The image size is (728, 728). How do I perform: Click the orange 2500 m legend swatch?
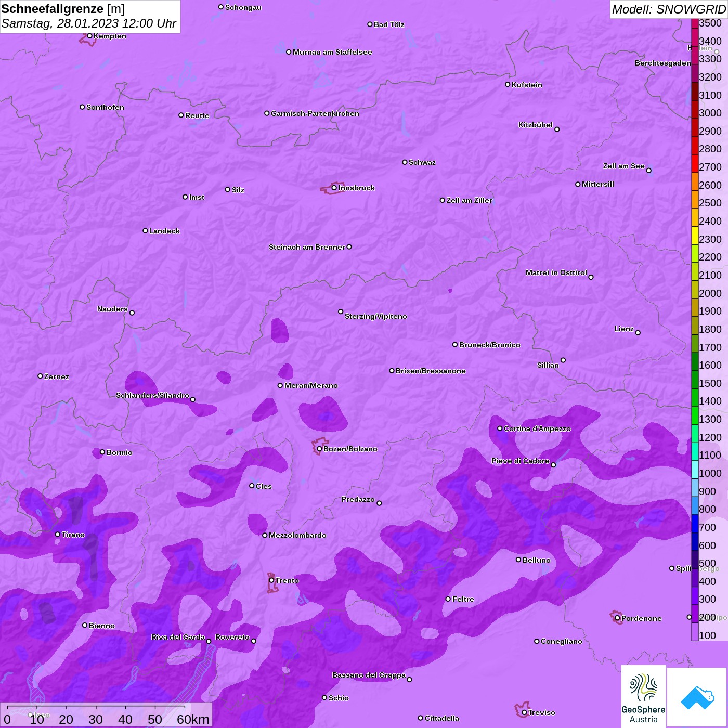[x=695, y=200]
